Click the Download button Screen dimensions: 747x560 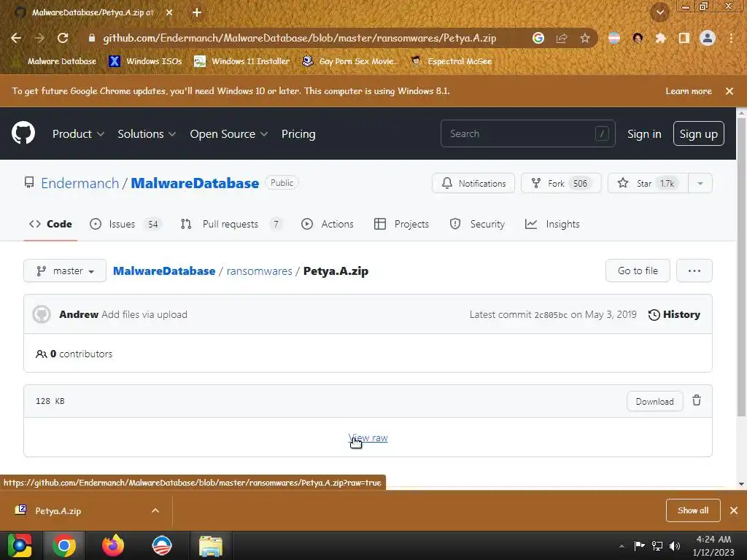654,402
